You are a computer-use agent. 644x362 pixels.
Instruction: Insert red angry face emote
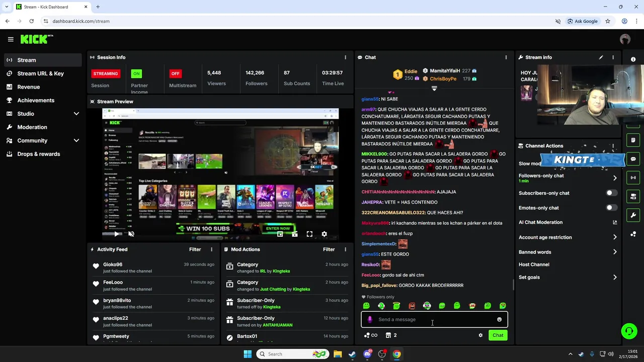pyautogui.click(x=412, y=306)
